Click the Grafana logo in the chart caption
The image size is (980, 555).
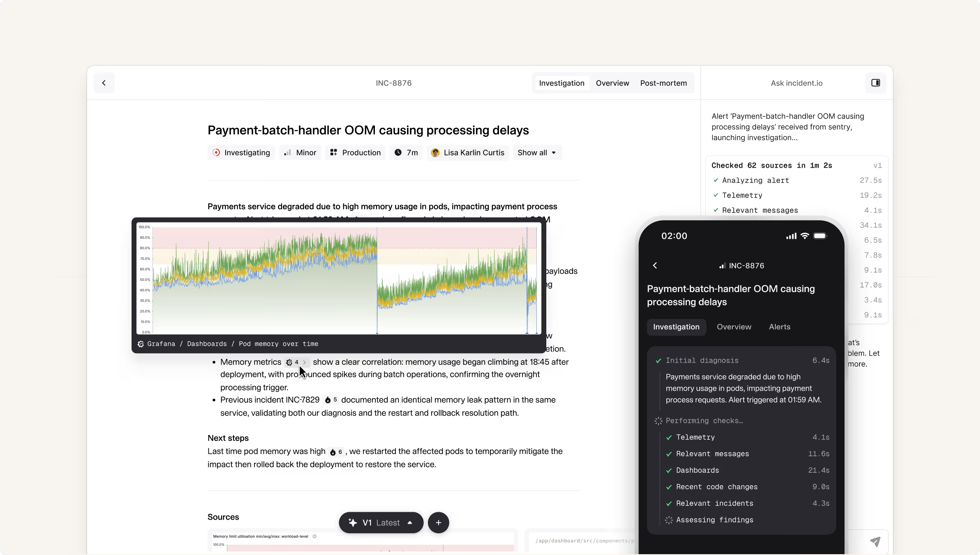pos(140,344)
